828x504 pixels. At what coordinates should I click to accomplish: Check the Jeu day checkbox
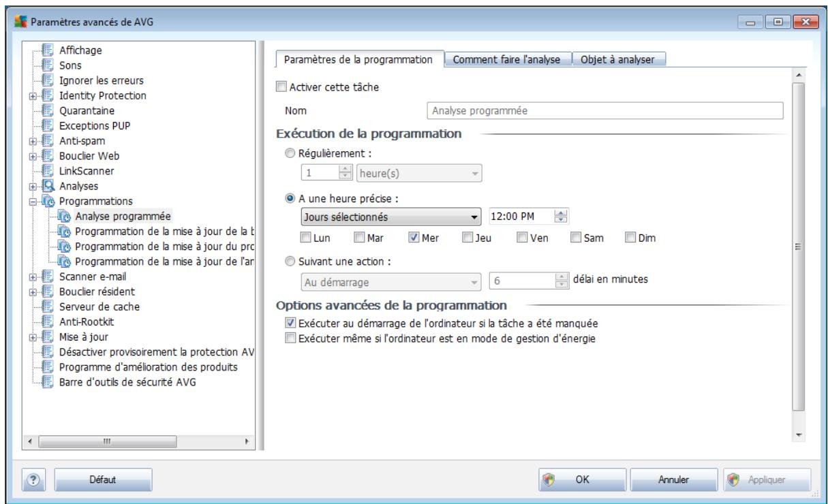[467, 237]
